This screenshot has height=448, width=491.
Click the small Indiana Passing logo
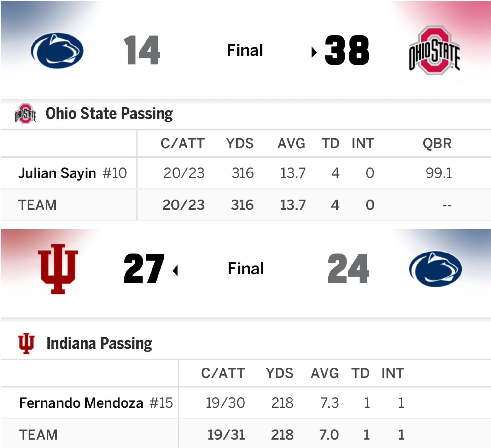[26, 343]
